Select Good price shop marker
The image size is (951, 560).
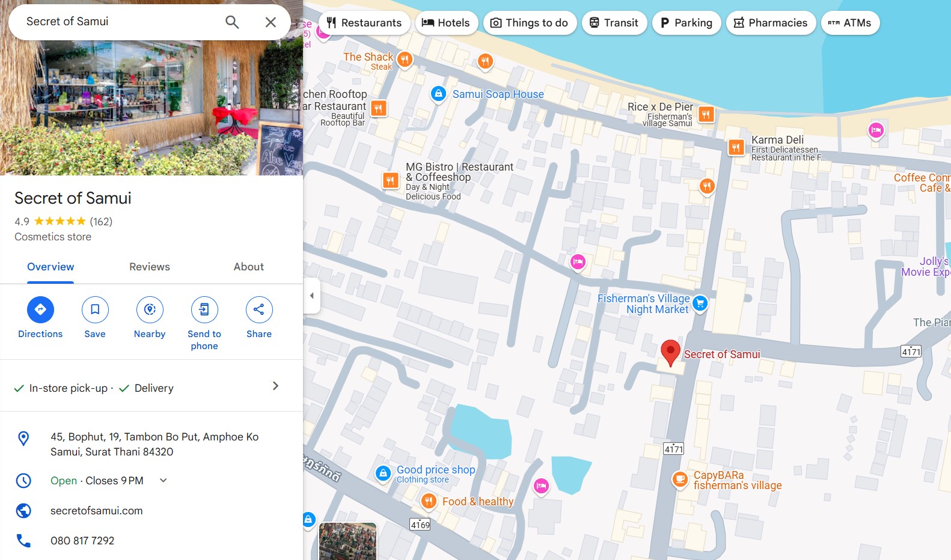tap(383, 473)
